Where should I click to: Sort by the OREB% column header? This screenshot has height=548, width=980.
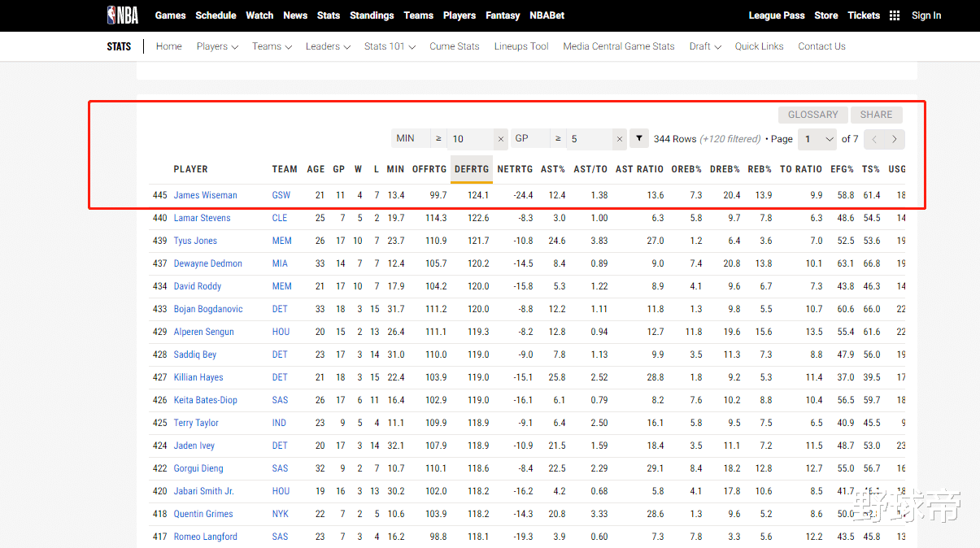click(x=686, y=169)
